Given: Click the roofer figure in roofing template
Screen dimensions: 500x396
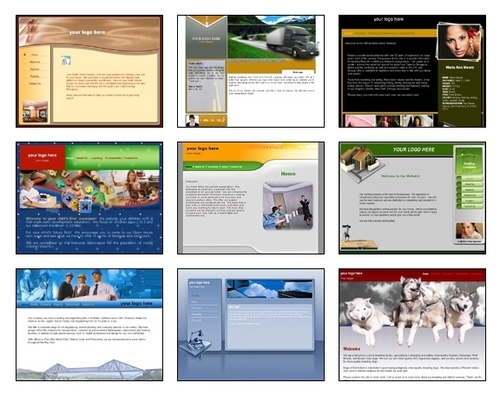Looking at the screenshot, I should pos(347,232).
